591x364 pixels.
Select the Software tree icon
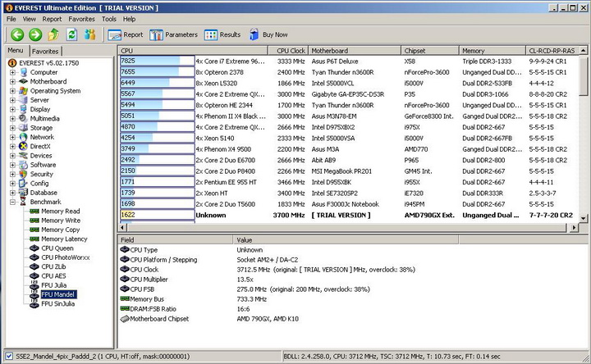[23, 165]
